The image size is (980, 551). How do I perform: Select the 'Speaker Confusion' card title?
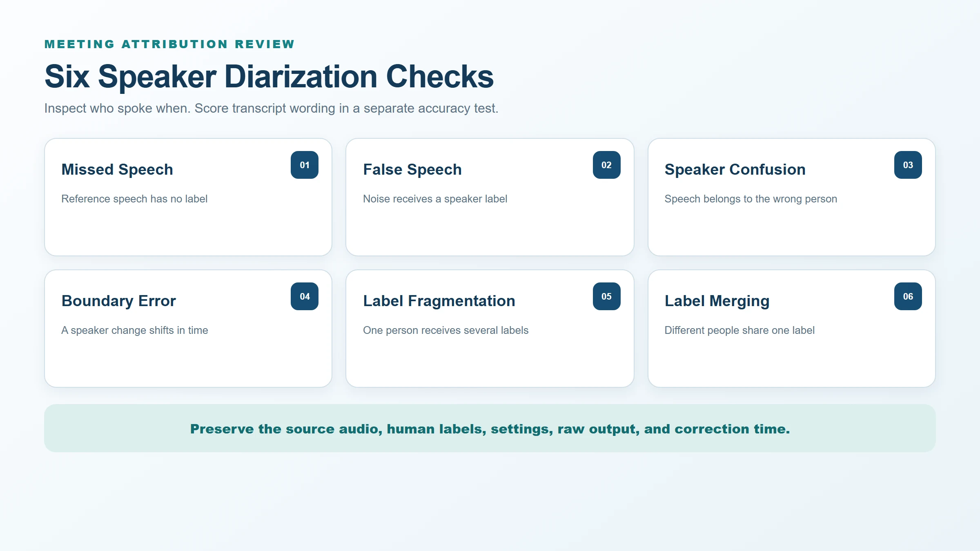coord(735,169)
